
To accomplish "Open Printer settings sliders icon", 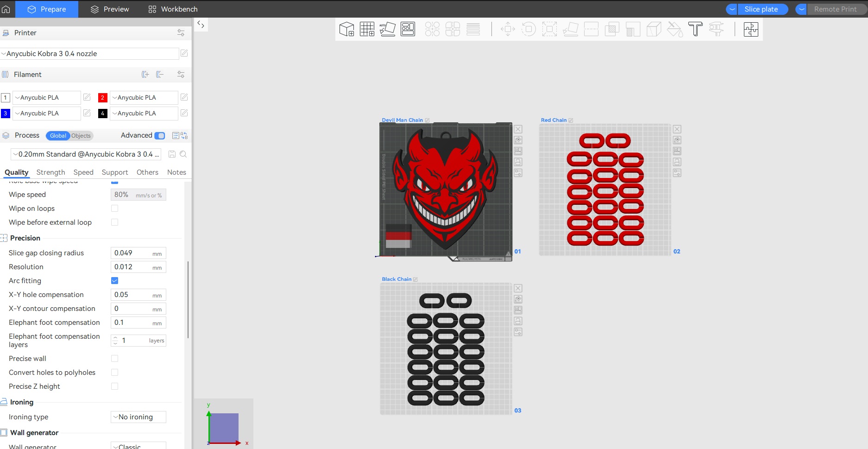I will [181, 33].
